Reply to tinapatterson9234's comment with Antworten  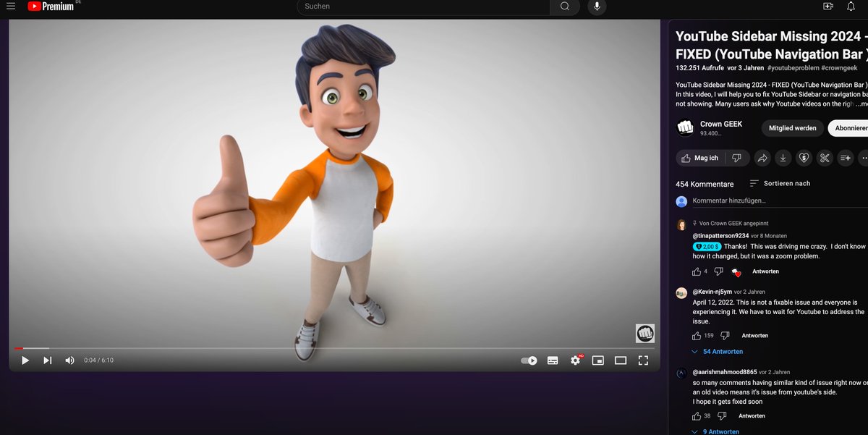tap(765, 271)
